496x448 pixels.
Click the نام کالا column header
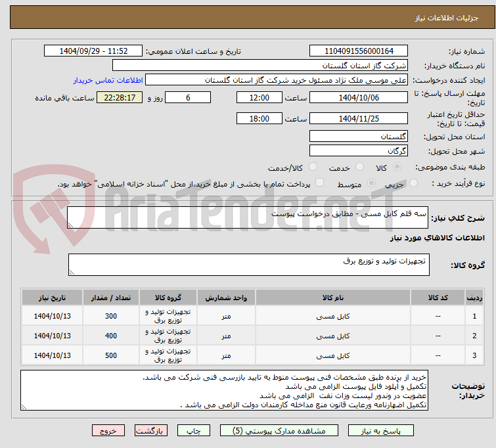(x=333, y=298)
